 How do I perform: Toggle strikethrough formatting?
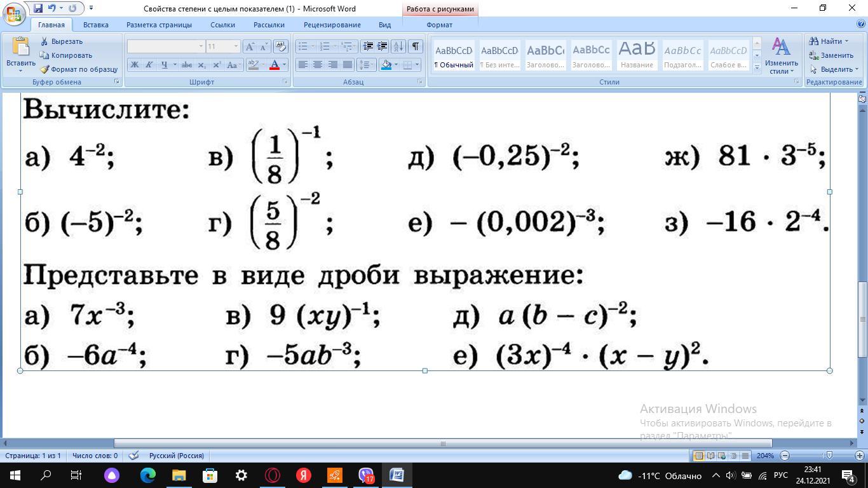click(187, 65)
